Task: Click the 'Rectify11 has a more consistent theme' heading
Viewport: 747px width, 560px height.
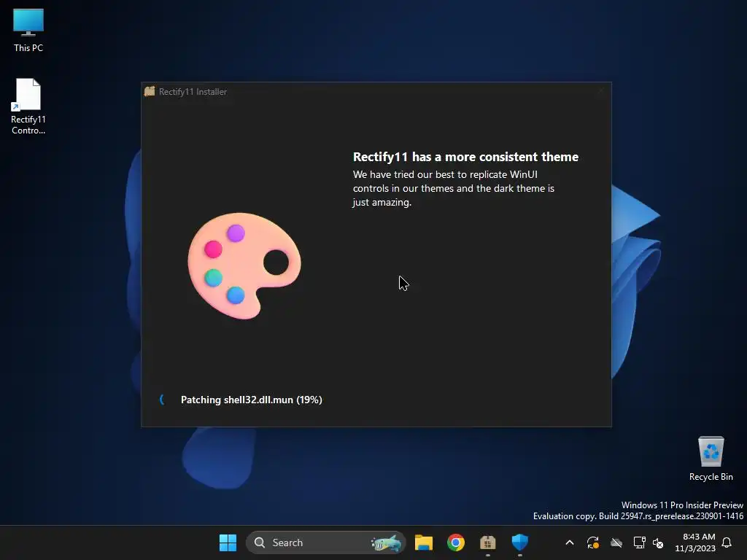Action: (465, 157)
